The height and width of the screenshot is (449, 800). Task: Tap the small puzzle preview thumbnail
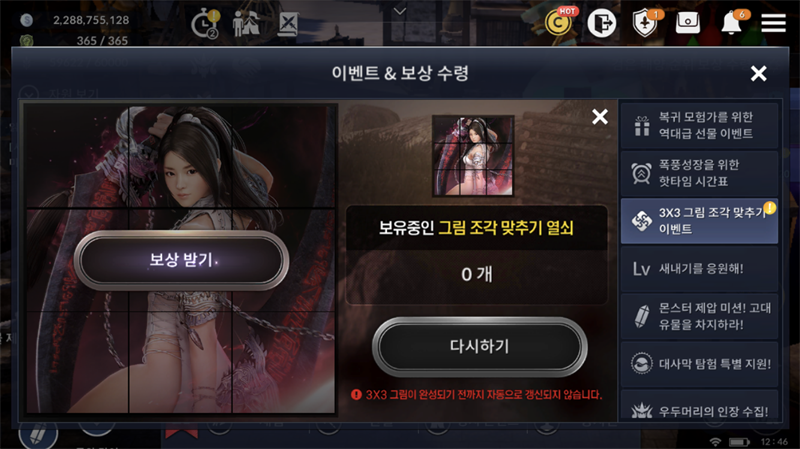473,156
